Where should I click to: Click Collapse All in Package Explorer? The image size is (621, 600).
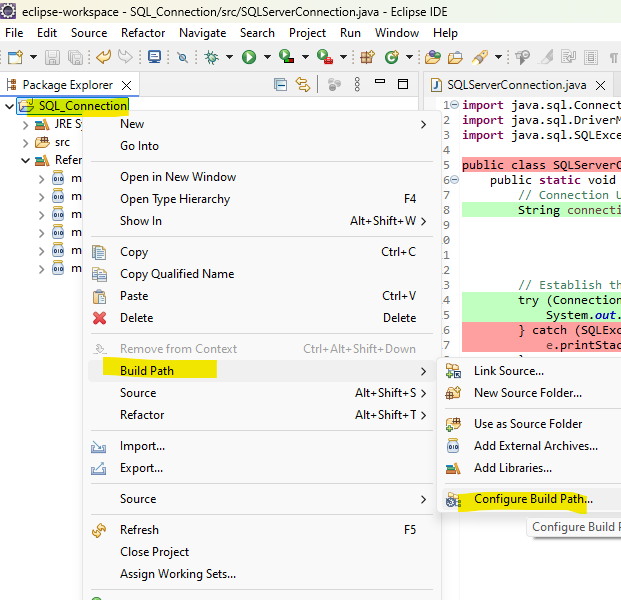click(x=280, y=85)
